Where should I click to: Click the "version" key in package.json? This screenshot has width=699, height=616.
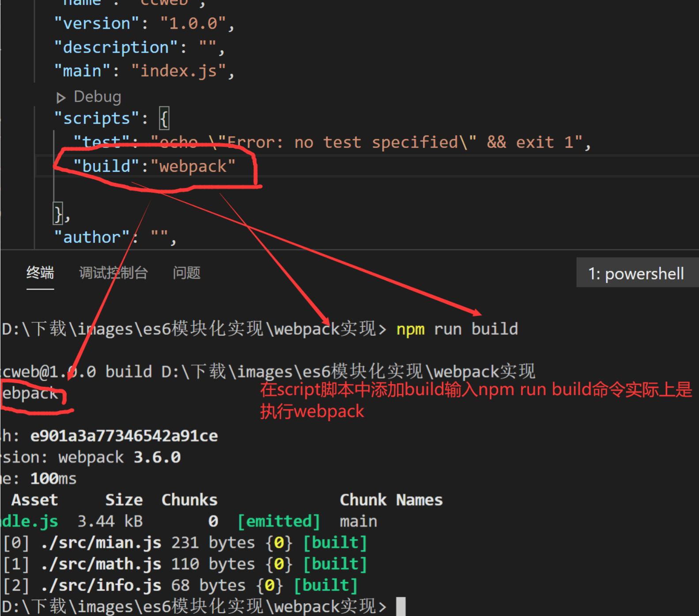97,23
